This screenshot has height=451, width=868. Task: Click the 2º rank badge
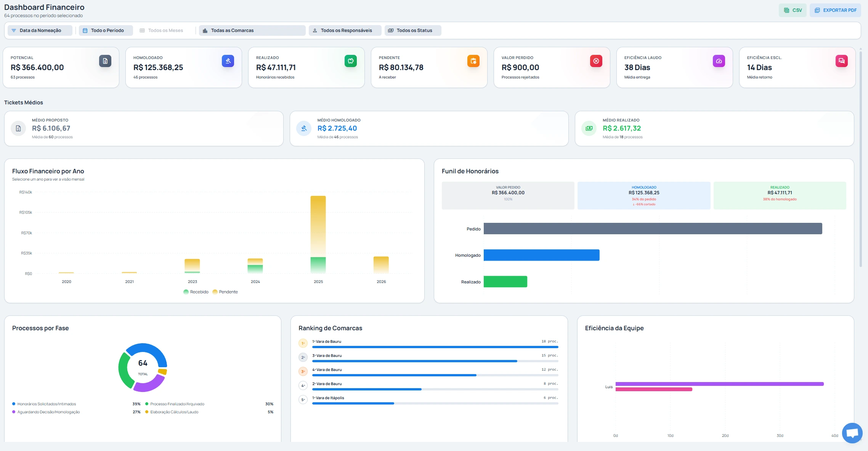coord(303,357)
